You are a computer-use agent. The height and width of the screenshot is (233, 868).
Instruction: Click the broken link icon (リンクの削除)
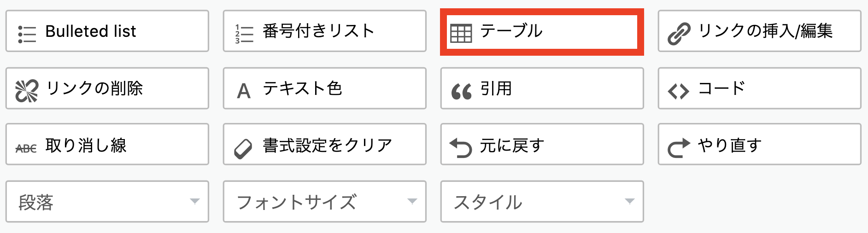[27, 91]
